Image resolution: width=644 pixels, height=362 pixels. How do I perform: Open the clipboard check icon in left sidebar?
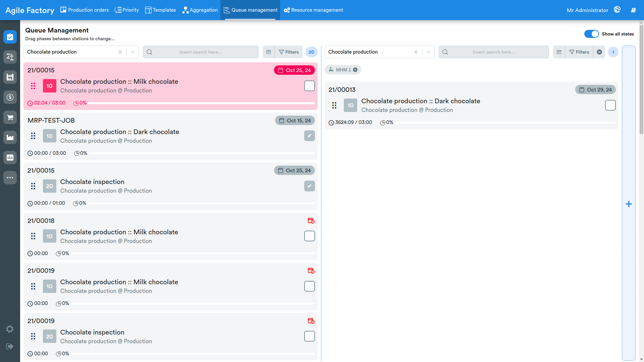[10, 37]
